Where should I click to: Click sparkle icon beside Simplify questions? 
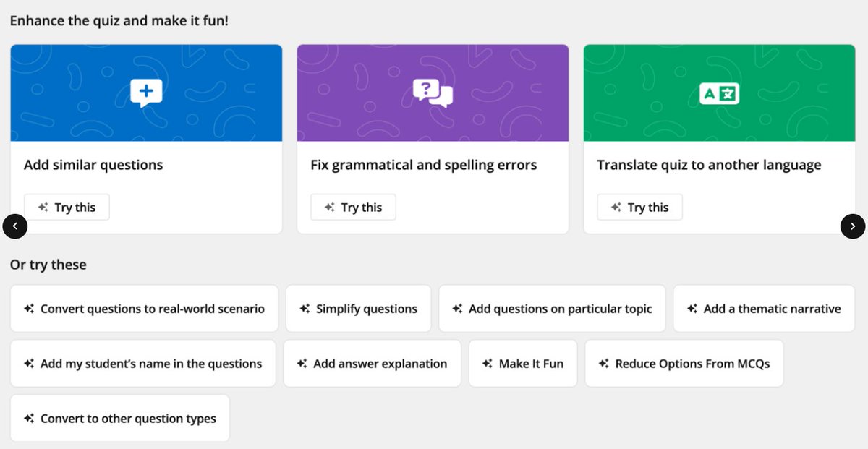click(305, 309)
